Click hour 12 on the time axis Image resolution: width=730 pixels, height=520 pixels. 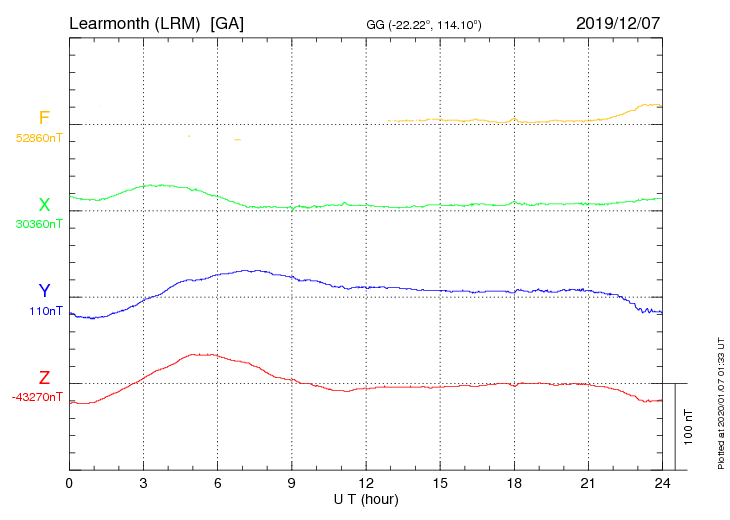[366, 483]
